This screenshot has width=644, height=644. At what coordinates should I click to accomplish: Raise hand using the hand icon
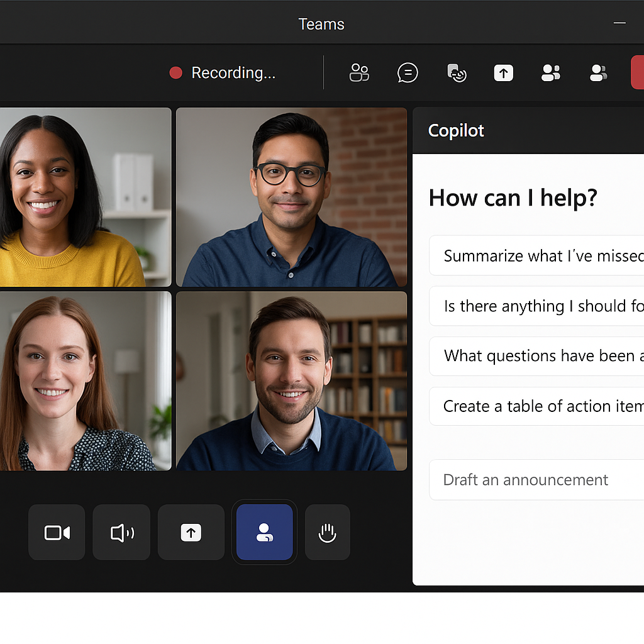tap(327, 532)
